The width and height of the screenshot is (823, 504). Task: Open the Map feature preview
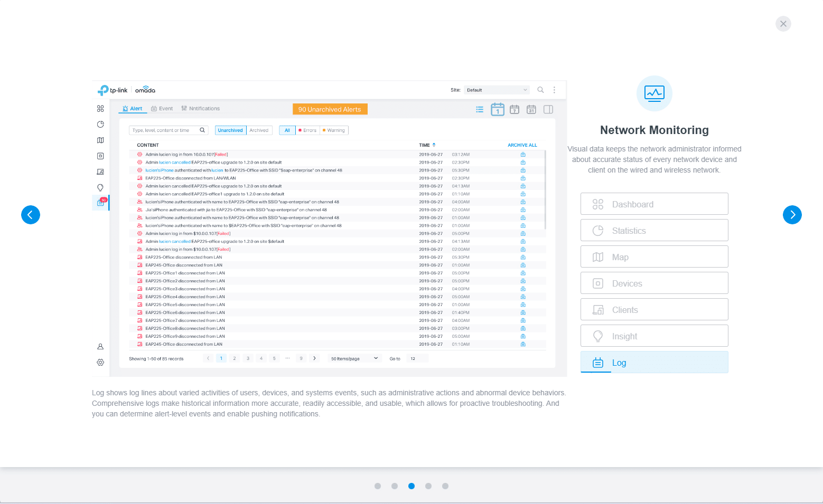pos(654,257)
